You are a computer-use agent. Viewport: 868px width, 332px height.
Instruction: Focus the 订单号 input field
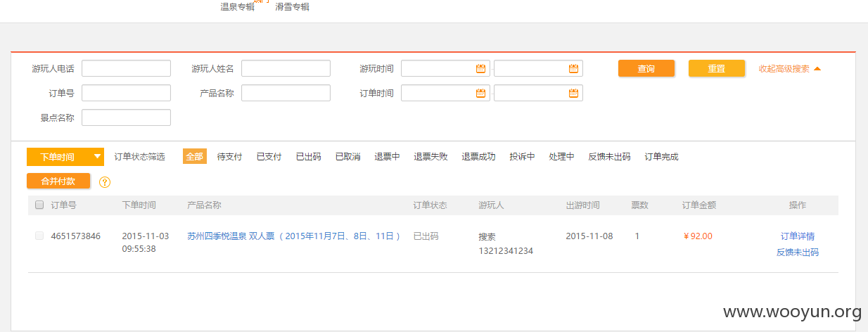pos(126,93)
